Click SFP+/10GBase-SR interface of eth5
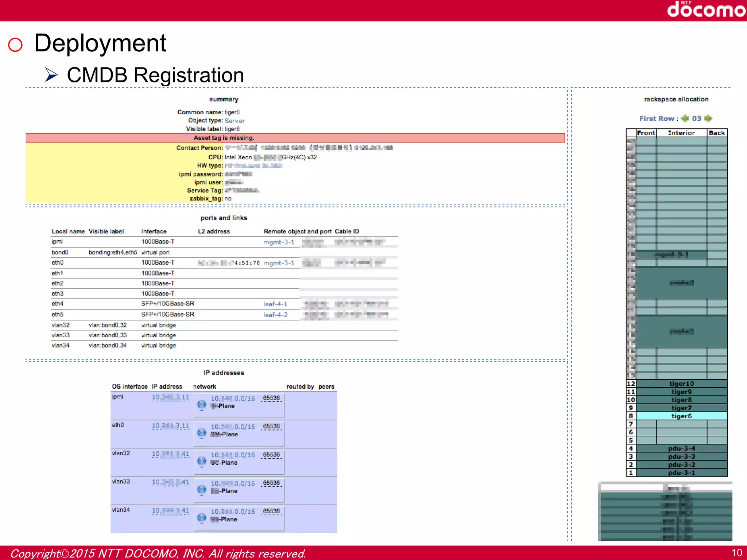This screenshot has width=747, height=560. pyautogui.click(x=168, y=314)
